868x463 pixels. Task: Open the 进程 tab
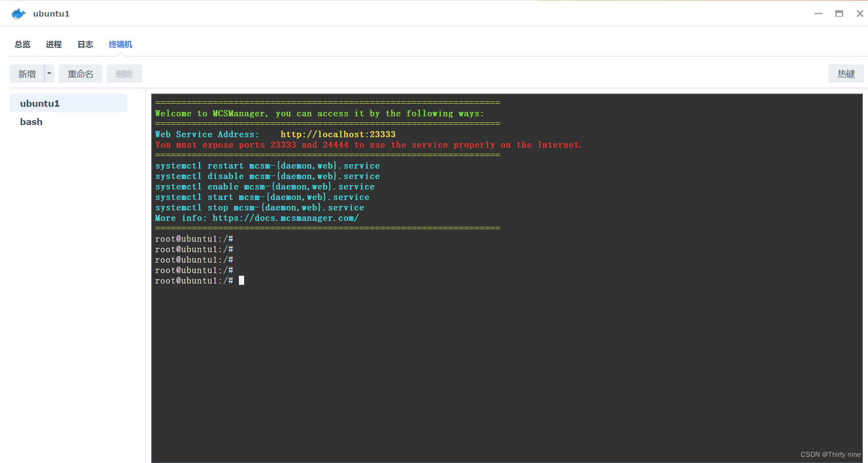click(x=54, y=44)
